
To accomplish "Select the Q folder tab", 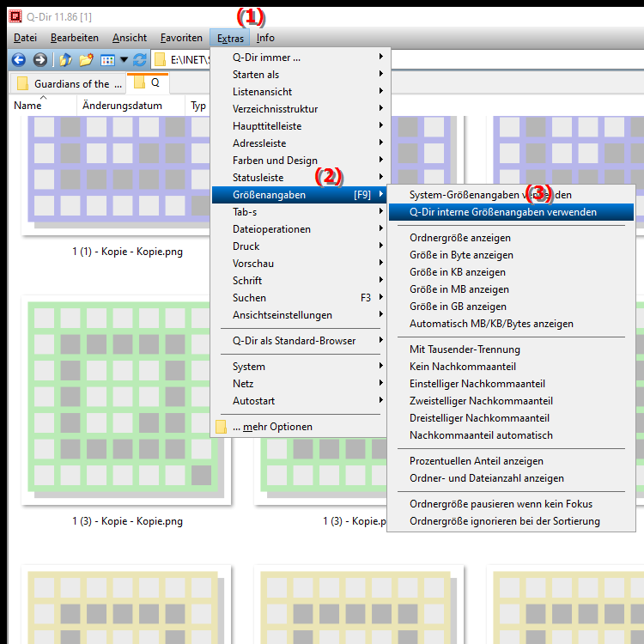I will pos(148,83).
